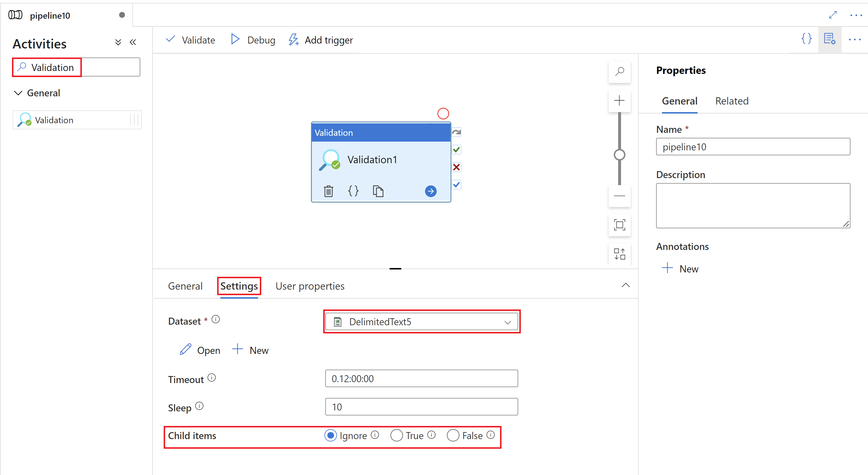868x475 pixels.
Task: Click the JSON code view icon
Action: coord(805,40)
